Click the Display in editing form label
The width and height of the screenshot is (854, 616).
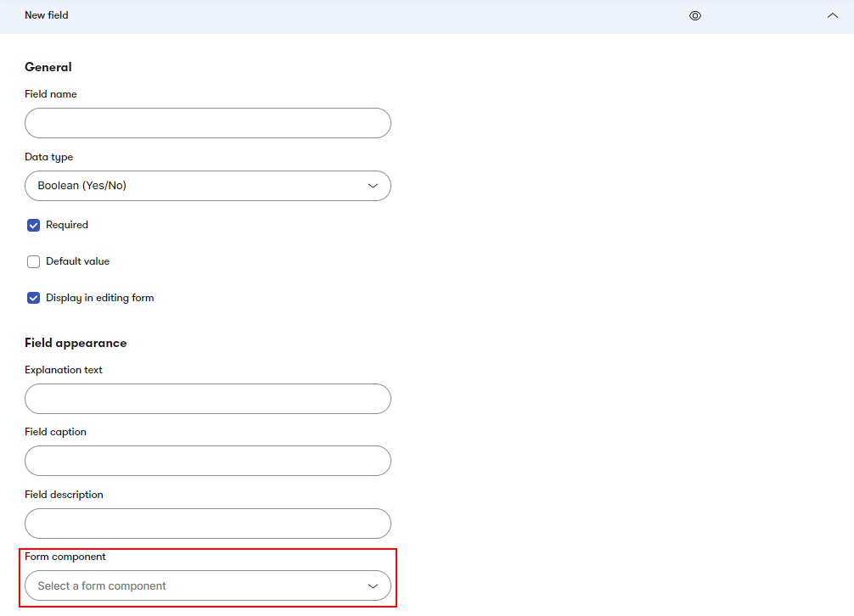coord(99,299)
